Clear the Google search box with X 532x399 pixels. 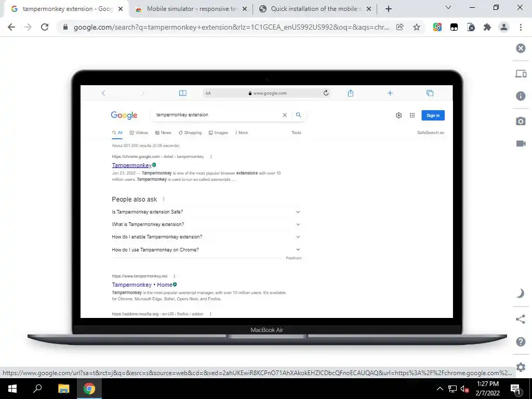click(x=285, y=115)
